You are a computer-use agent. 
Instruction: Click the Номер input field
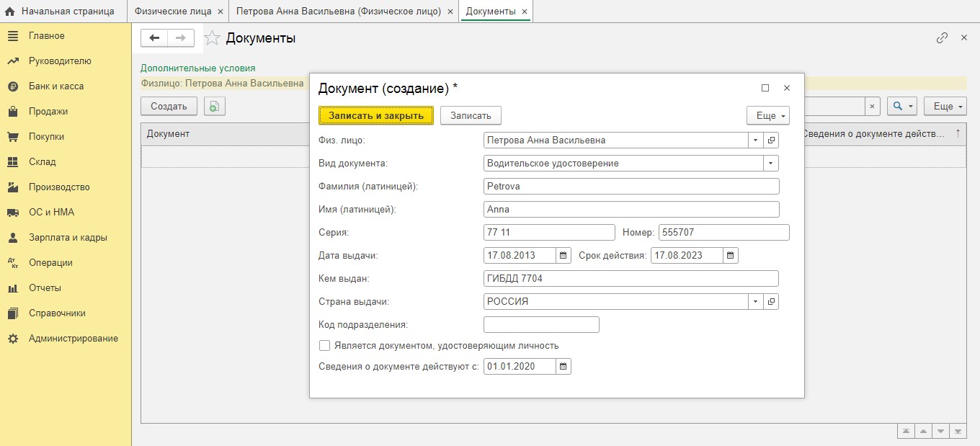click(724, 233)
